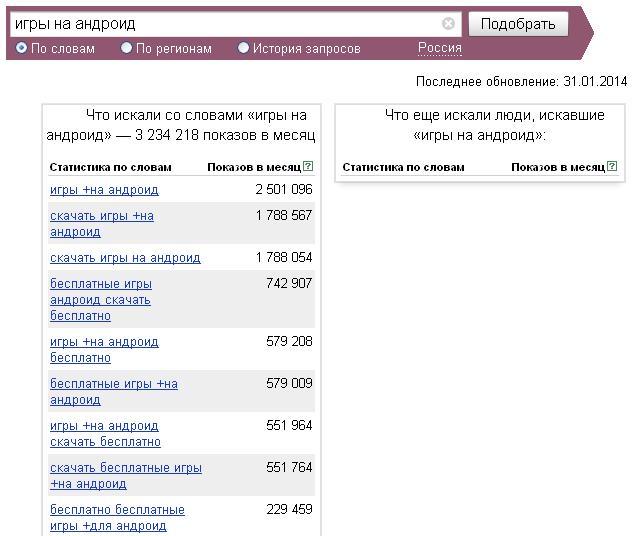Click 'Последнее обновление: 31.01.2014' text
639x536 pixels.
pyautogui.click(x=521, y=82)
